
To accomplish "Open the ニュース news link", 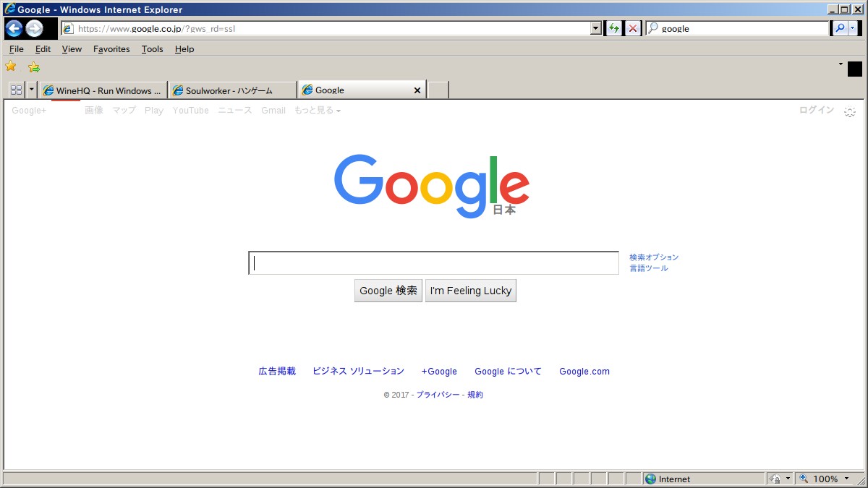I will pos(235,111).
